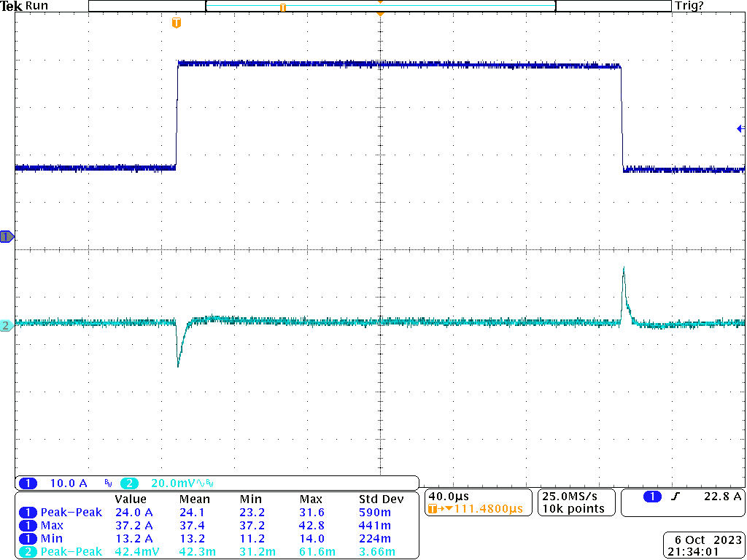This screenshot has width=747, height=560.
Task: Click the orange trigger position T marker
Action: (175, 23)
